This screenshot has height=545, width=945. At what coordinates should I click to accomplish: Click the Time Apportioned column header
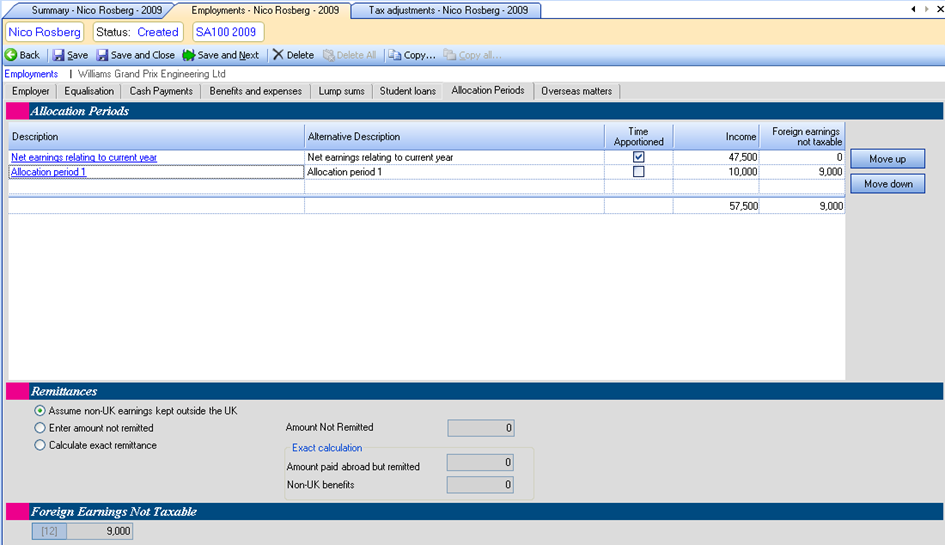[x=639, y=136]
